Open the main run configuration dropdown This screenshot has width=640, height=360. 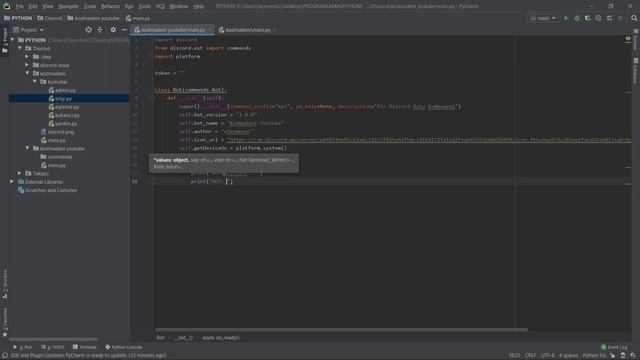(542, 18)
